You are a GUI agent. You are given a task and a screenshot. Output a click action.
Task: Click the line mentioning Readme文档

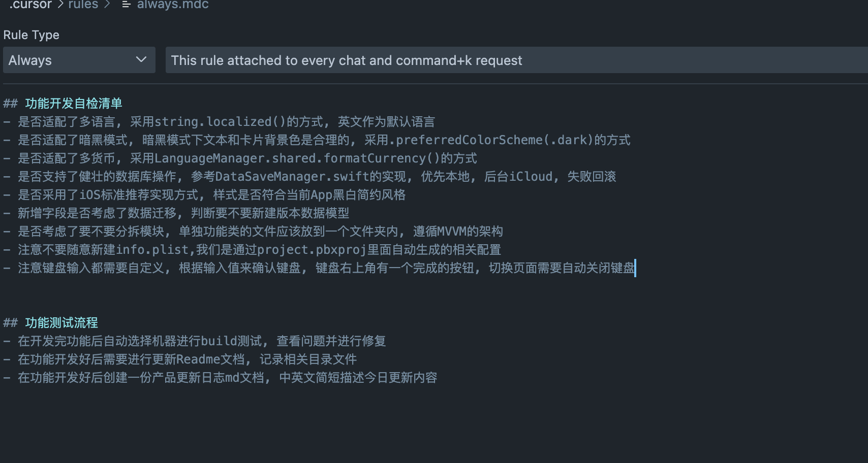(187, 359)
